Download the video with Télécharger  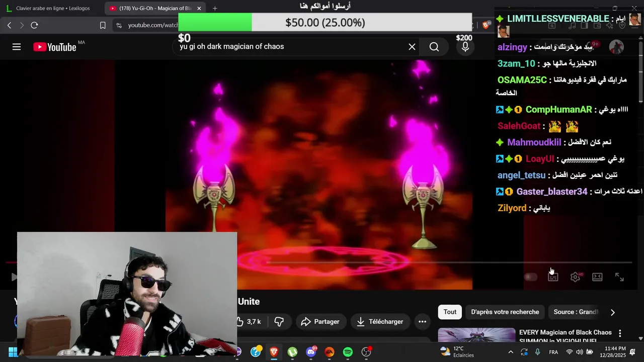coord(380,322)
